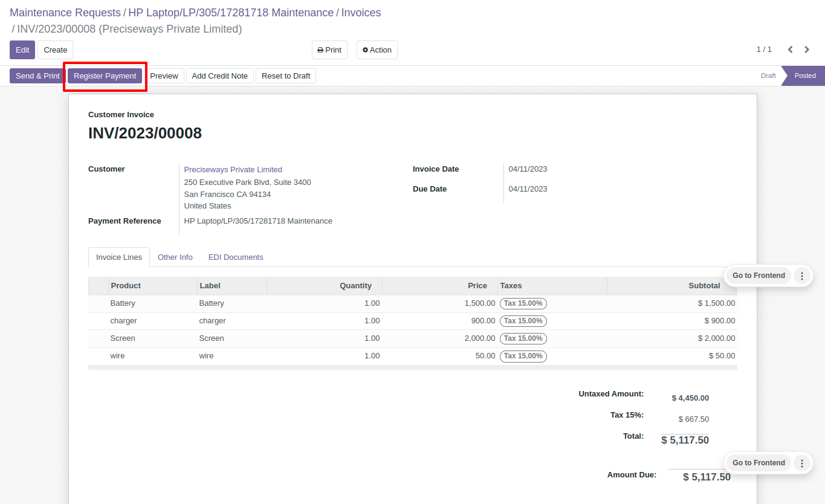This screenshot has width=825, height=504.
Task: Open the Action gear menu
Action: click(377, 50)
